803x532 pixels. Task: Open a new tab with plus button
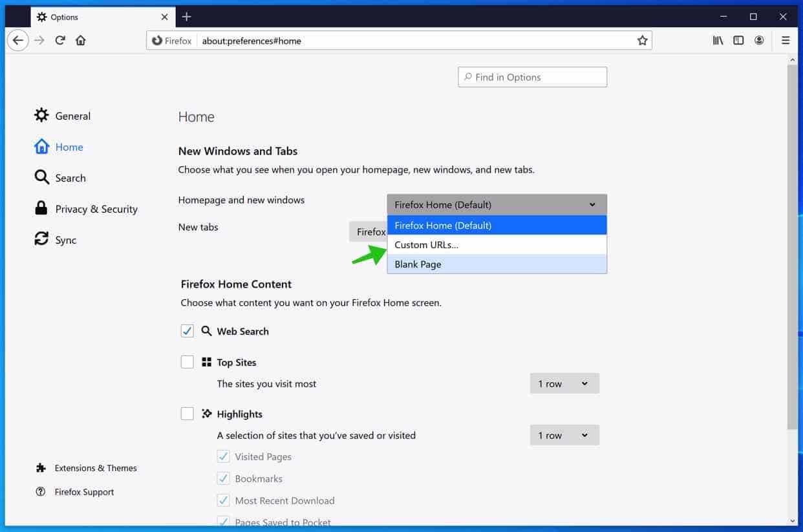[187, 17]
